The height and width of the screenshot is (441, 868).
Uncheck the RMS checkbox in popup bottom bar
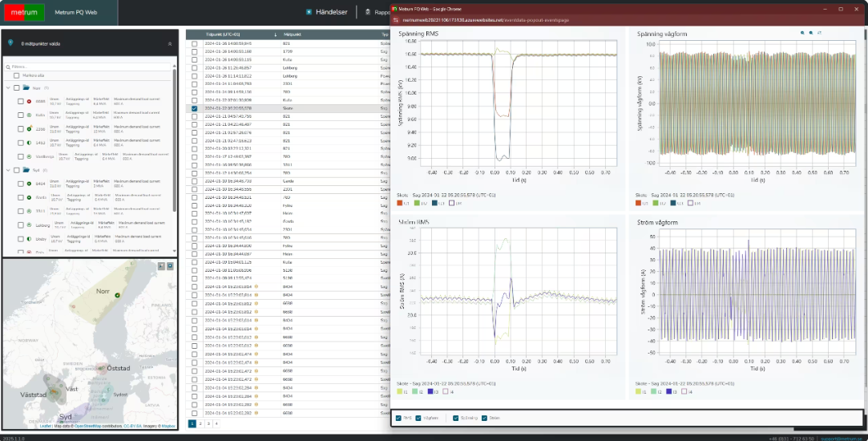[x=398, y=419]
